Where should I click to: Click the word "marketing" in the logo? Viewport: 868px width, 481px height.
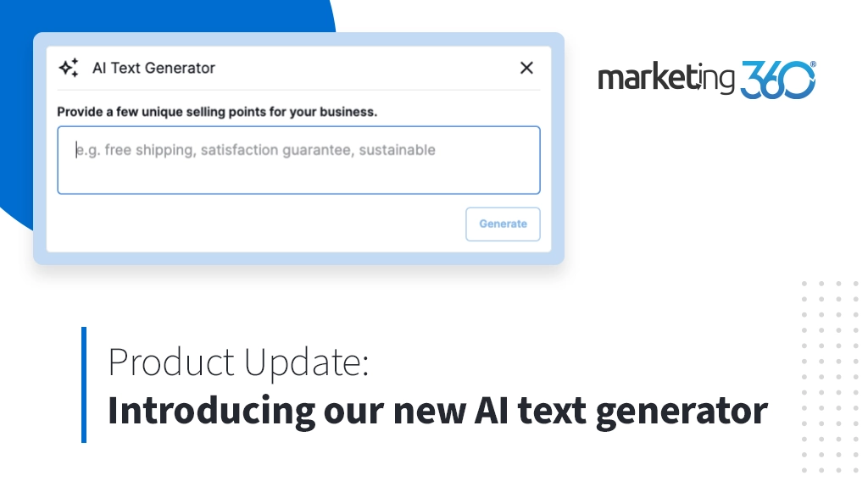[x=667, y=80]
